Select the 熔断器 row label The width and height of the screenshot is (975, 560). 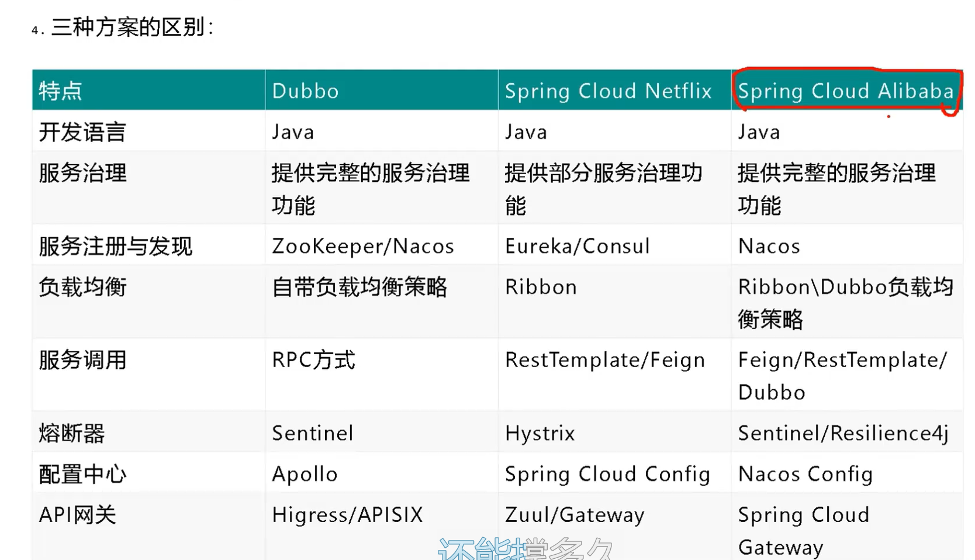71,433
